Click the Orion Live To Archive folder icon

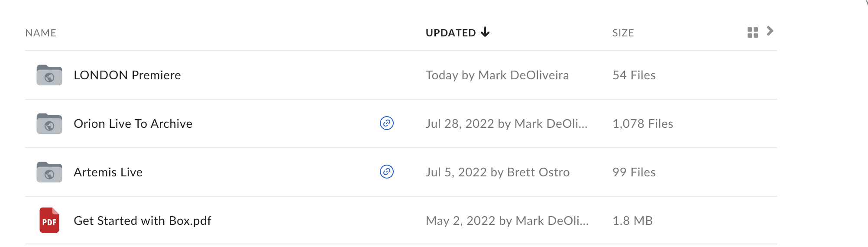pyautogui.click(x=49, y=123)
